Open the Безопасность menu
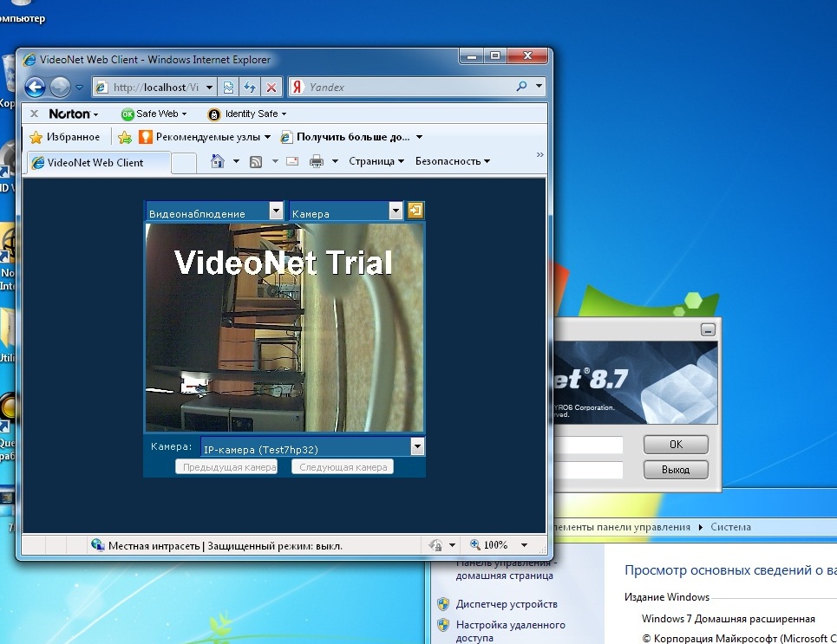The image size is (837, 644). pos(452,161)
